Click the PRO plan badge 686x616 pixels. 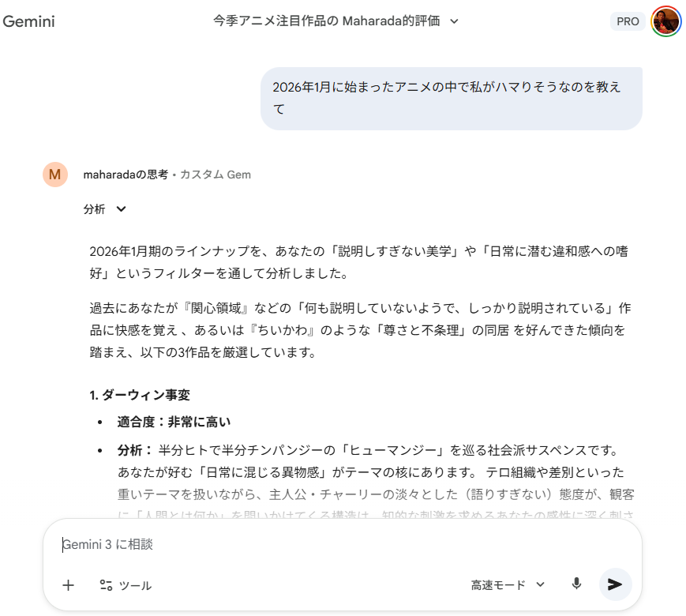(628, 21)
